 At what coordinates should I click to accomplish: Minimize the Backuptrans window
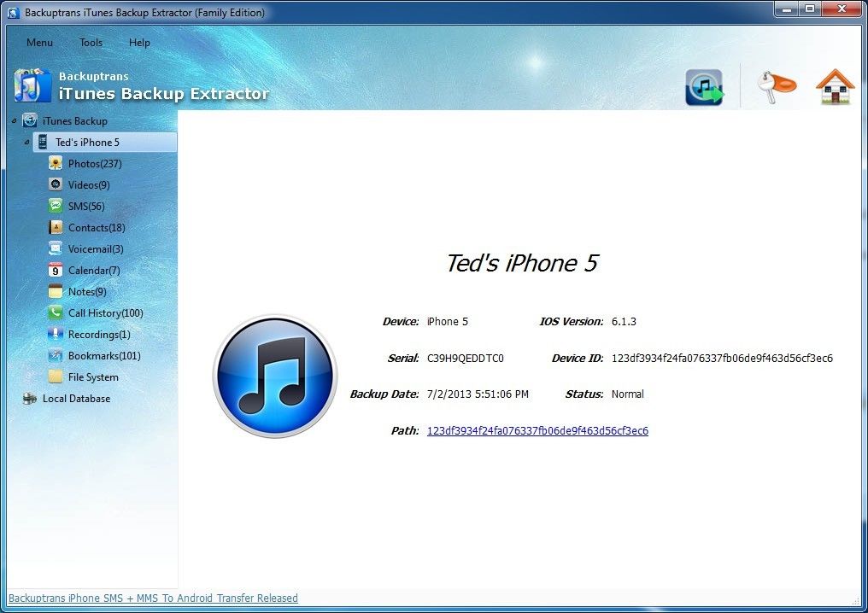787,9
